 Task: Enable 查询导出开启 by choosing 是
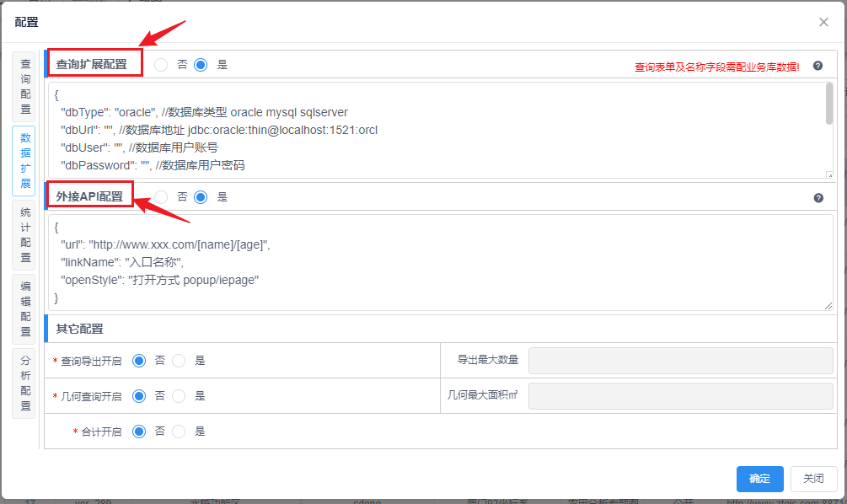179,361
